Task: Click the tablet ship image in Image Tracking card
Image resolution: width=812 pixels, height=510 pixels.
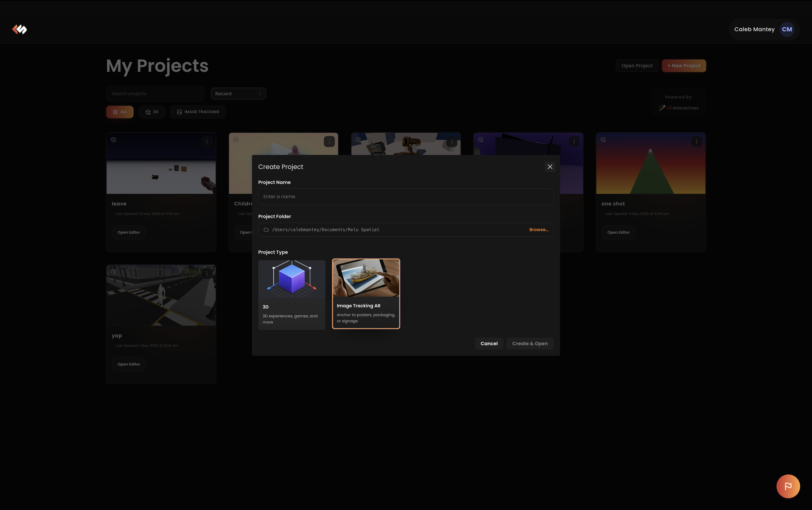Action: tap(366, 278)
